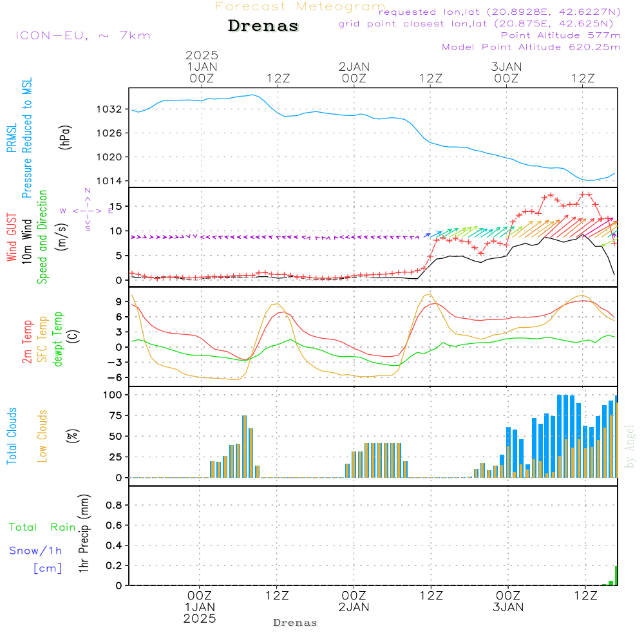
Task: Click the 0.4 precipitation axis value
Action: pos(114,545)
